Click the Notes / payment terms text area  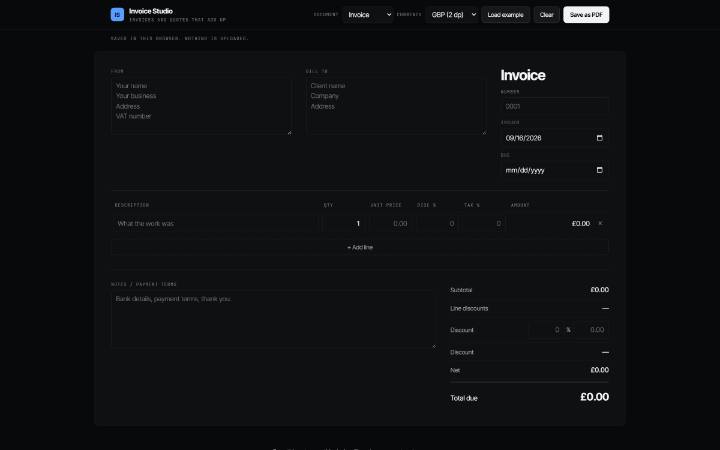273,319
